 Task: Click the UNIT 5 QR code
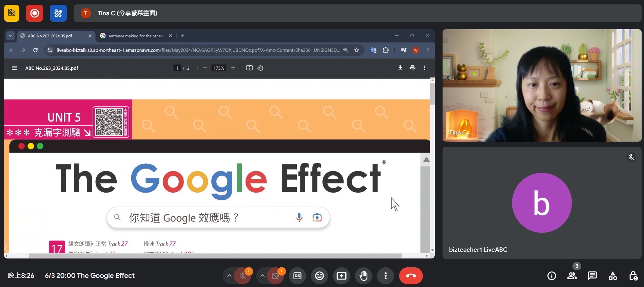109,122
